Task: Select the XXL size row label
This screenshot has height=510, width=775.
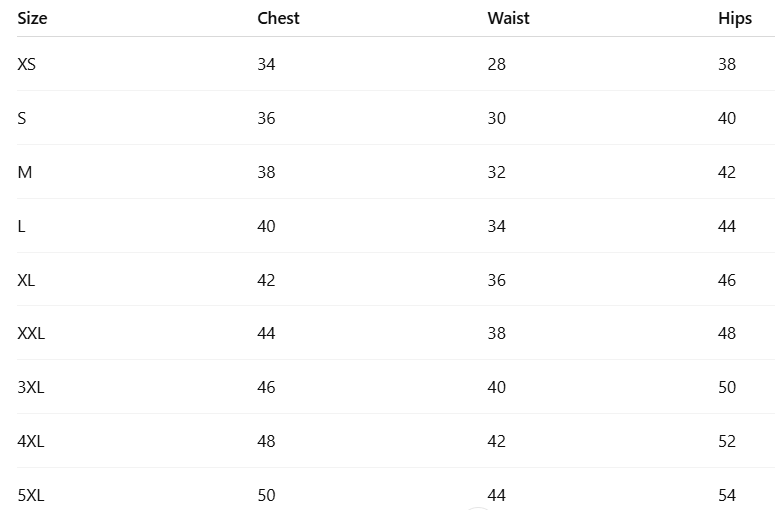Action: point(31,333)
